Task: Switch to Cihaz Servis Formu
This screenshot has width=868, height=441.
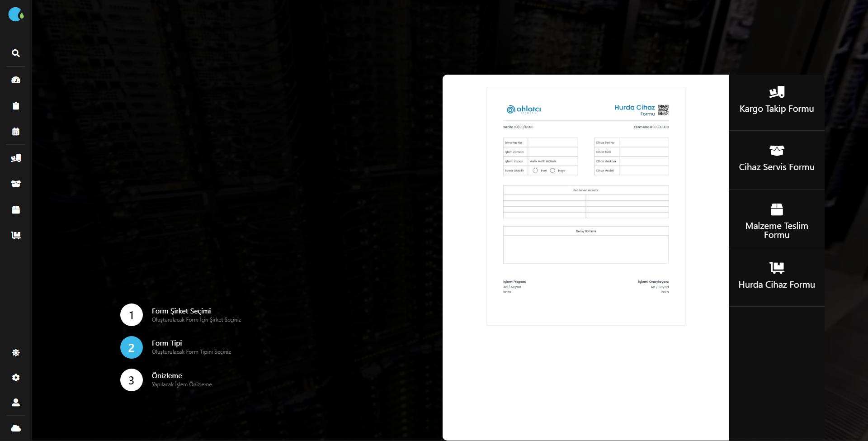Action: pyautogui.click(x=776, y=159)
